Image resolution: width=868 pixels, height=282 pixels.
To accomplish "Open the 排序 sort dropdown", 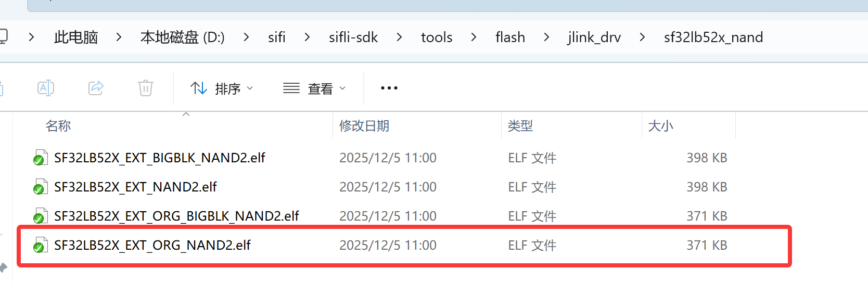I will click(222, 88).
